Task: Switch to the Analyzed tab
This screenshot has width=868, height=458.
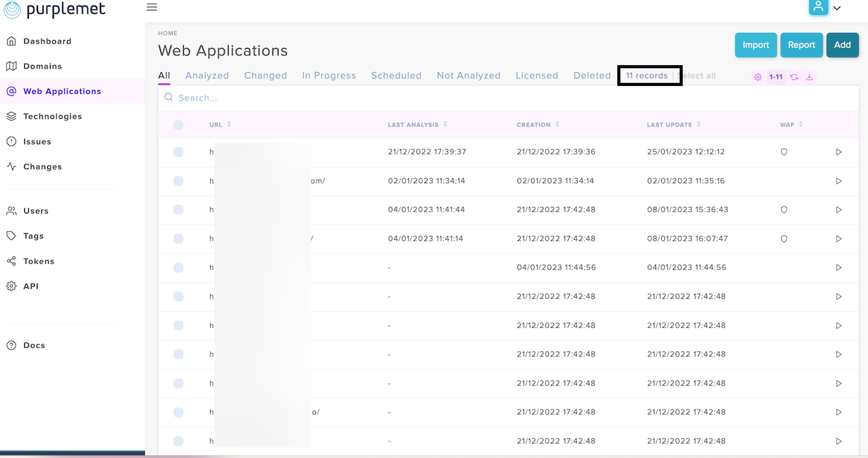Action: [x=207, y=76]
